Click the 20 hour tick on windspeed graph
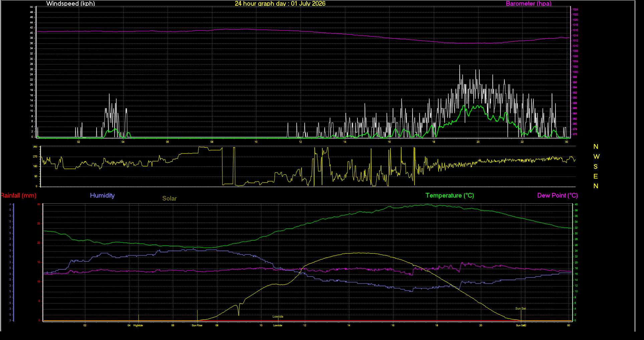Screen dimensions: 644x340 pos(478,142)
